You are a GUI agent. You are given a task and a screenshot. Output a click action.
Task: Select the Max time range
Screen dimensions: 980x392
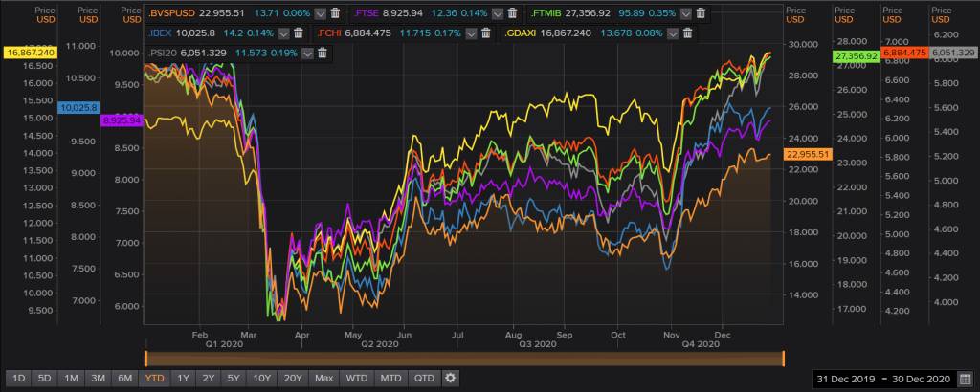tap(323, 378)
